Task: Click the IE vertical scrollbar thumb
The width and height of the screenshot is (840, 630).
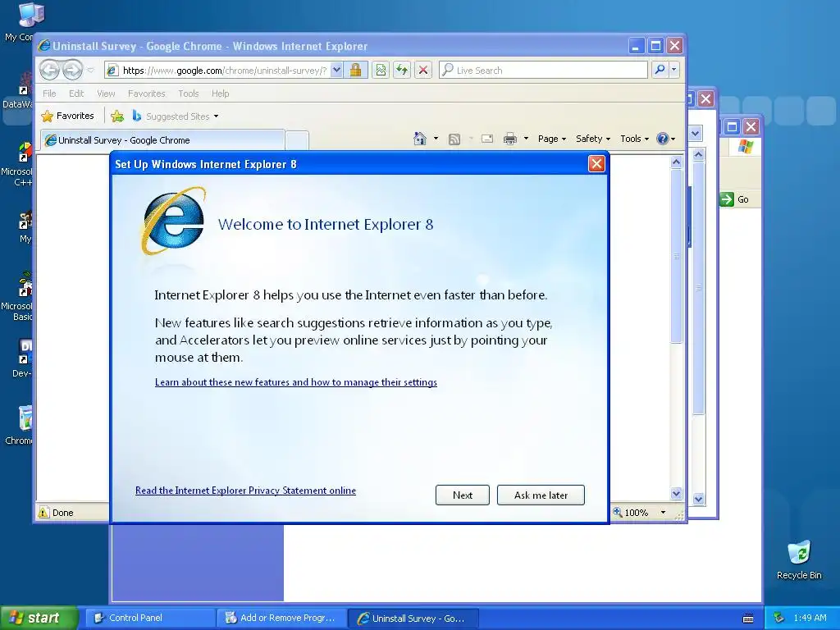Action: (676, 256)
